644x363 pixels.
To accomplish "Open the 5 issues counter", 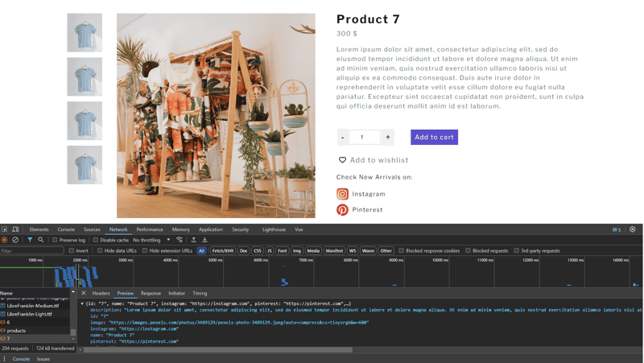I will coord(617,229).
